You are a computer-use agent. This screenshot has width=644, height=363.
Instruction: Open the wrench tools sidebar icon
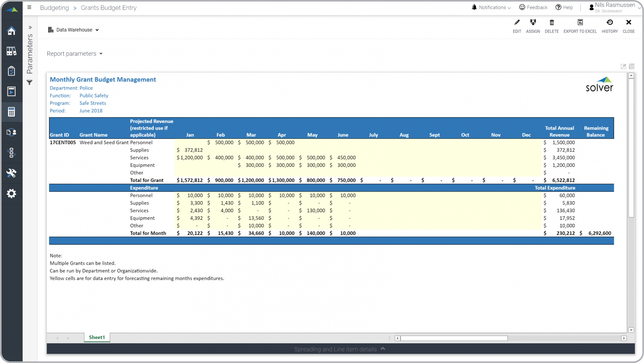(x=11, y=173)
